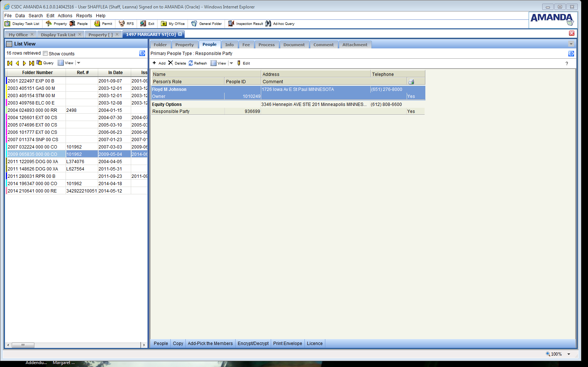
Task: Click the General Folder toolbar icon
Action: [194, 24]
